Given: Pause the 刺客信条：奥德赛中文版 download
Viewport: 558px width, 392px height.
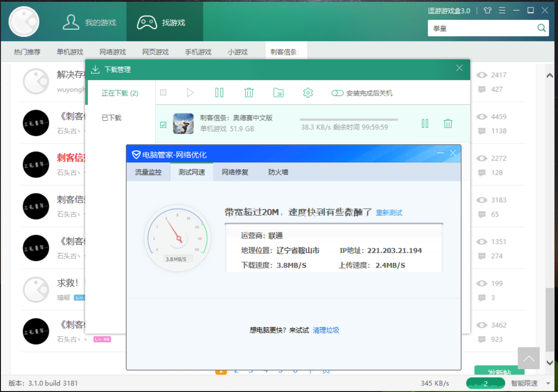Looking at the screenshot, I should (x=425, y=123).
